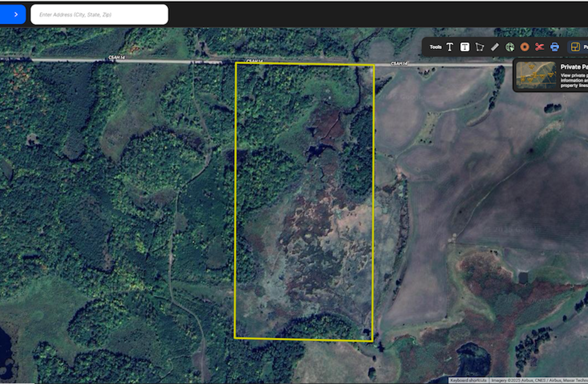The height and width of the screenshot is (384, 588).
Task: Open Keyboard shortcuts at map bottom
Action: (x=469, y=381)
